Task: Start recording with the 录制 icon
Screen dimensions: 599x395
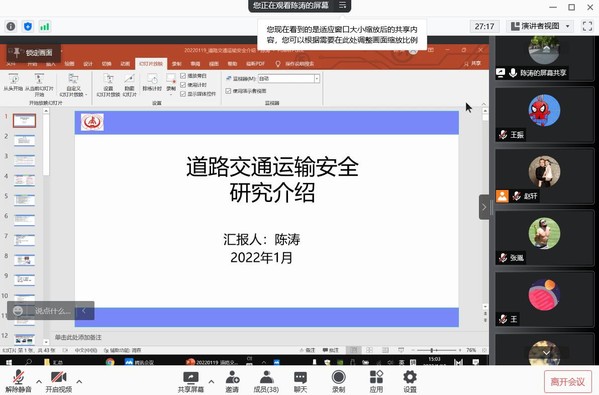Action: pyautogui.click(x=338, y=377)
